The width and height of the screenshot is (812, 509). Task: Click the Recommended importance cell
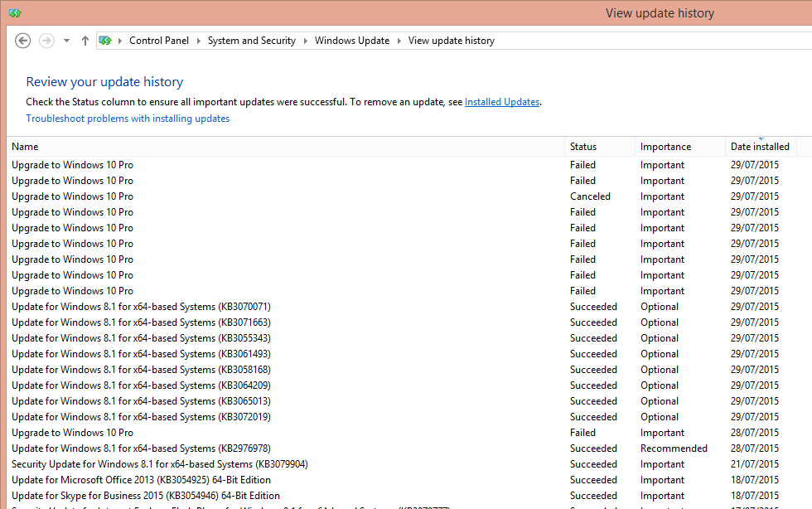674,448
